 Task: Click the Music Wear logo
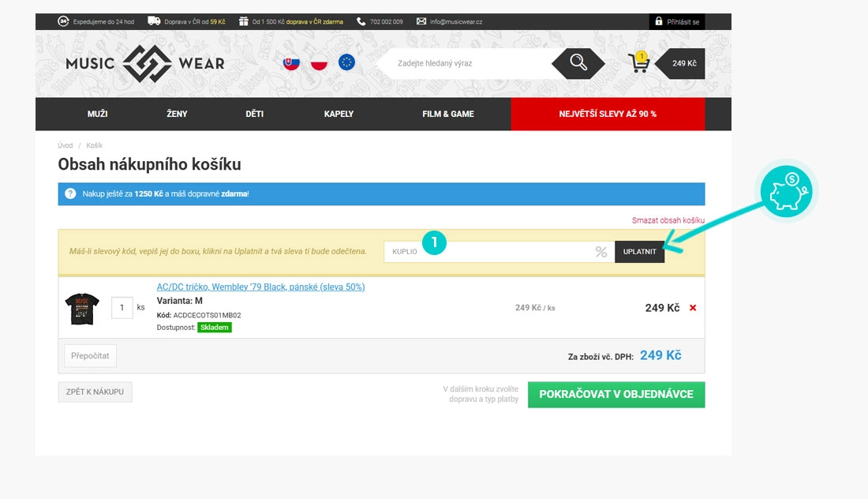145,64
